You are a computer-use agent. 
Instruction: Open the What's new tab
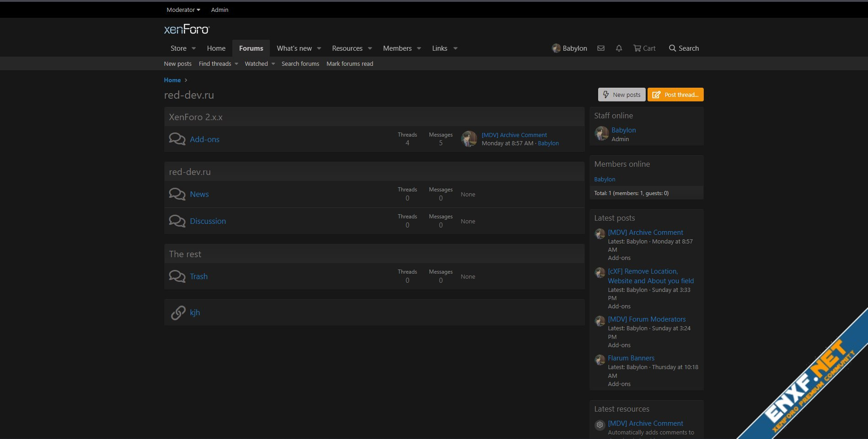[294, 48]
